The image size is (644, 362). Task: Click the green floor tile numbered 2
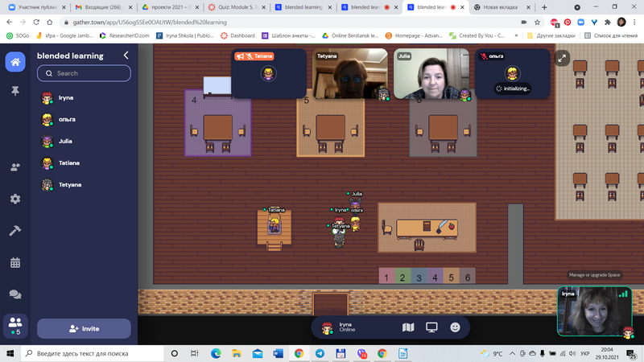(x=402, y=276)
